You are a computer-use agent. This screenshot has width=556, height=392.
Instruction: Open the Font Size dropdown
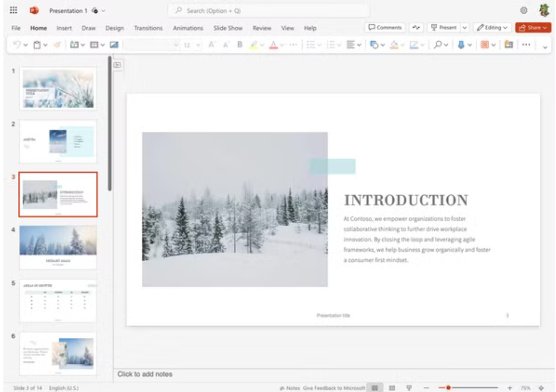(x=198, y=45)
